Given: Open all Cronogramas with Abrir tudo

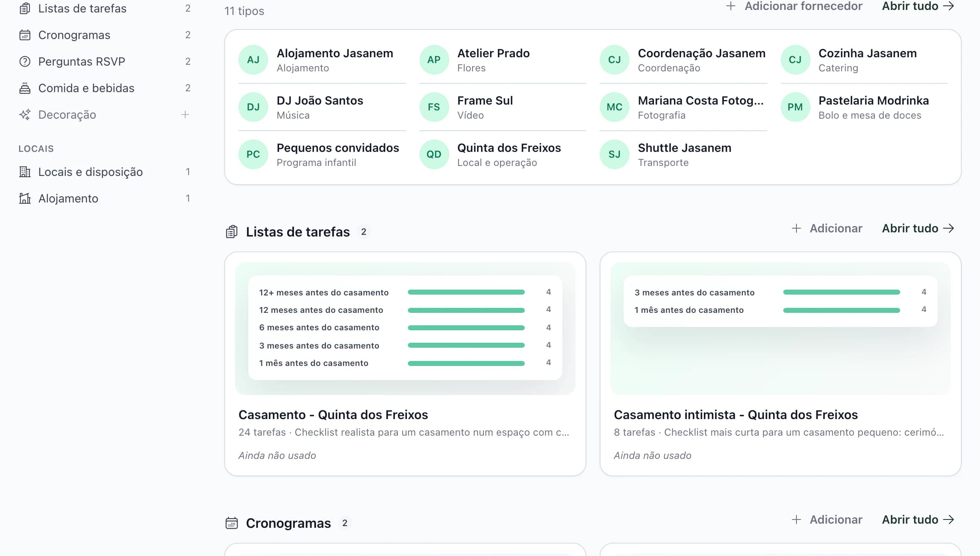Looking at the screenshot, I should click(918, 519).
